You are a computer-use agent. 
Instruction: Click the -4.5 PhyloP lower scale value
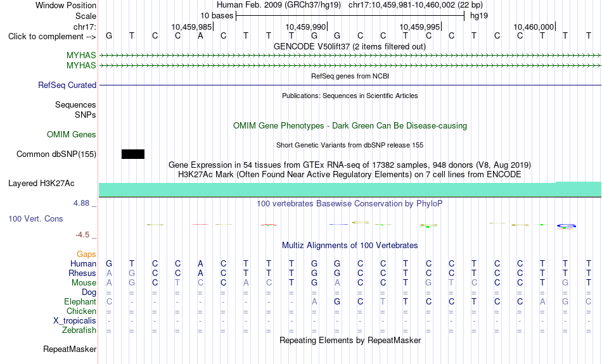82,235
